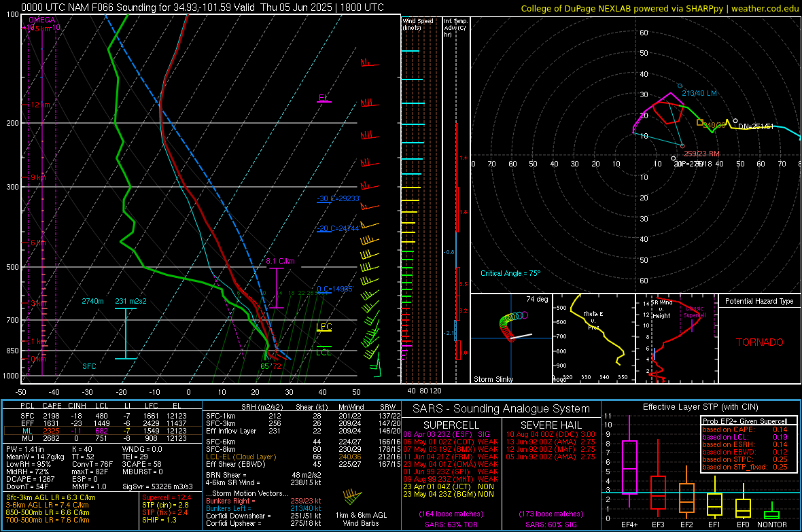Click the orange mean-wind square on the hodograph
The image size is (802, 532).
[700, 122]
